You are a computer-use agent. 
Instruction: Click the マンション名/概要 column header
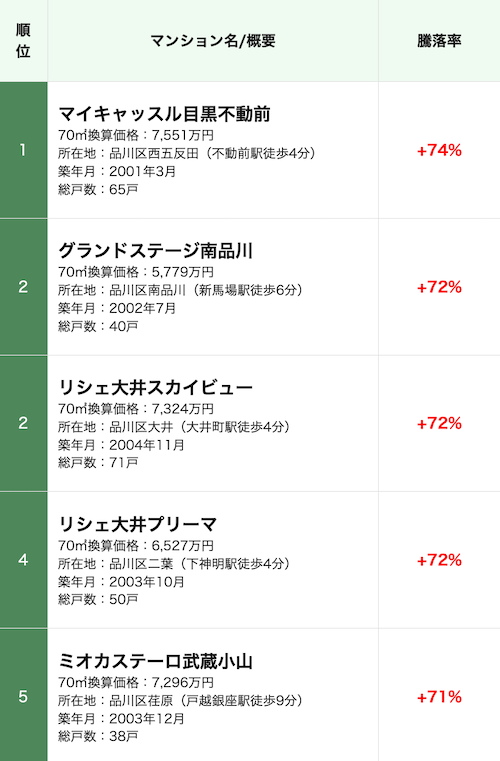point(213,41)
